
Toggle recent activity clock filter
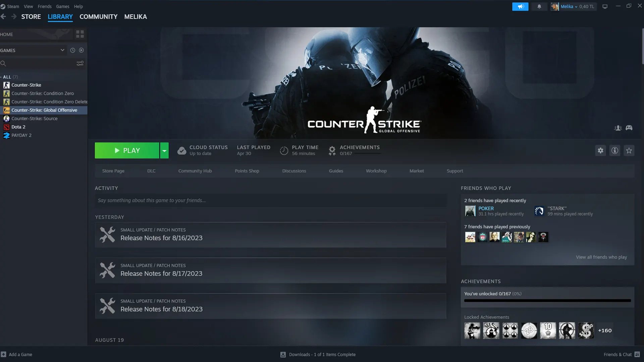pyautogui.click(x=72, y=50)
